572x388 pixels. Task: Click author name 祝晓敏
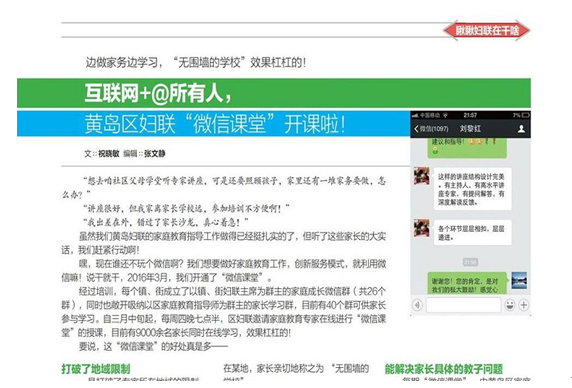(109, 154)
